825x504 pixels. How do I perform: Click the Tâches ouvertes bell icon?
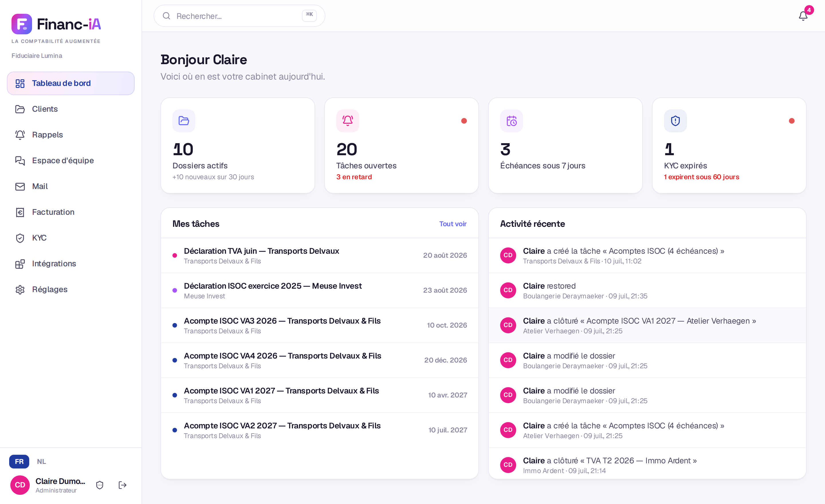[347, 121]
